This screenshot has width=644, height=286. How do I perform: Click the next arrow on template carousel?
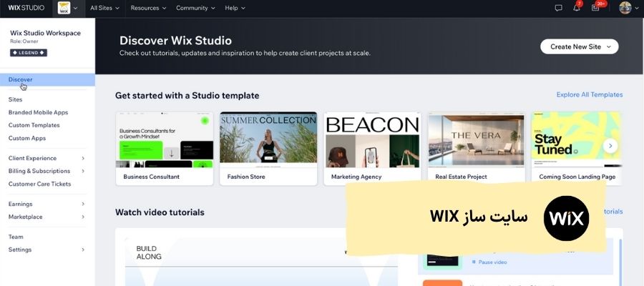tap(610, 145)
